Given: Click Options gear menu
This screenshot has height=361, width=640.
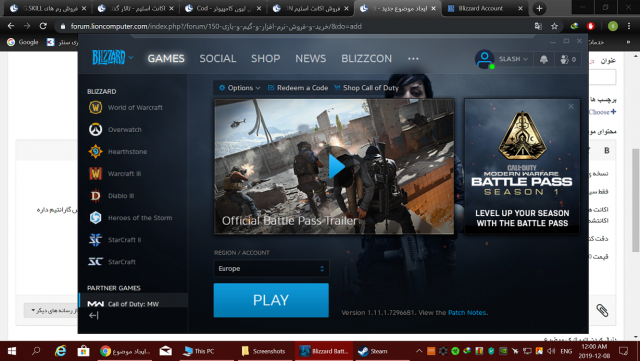Looking at the screenshot, I should [x=240, y=88].
